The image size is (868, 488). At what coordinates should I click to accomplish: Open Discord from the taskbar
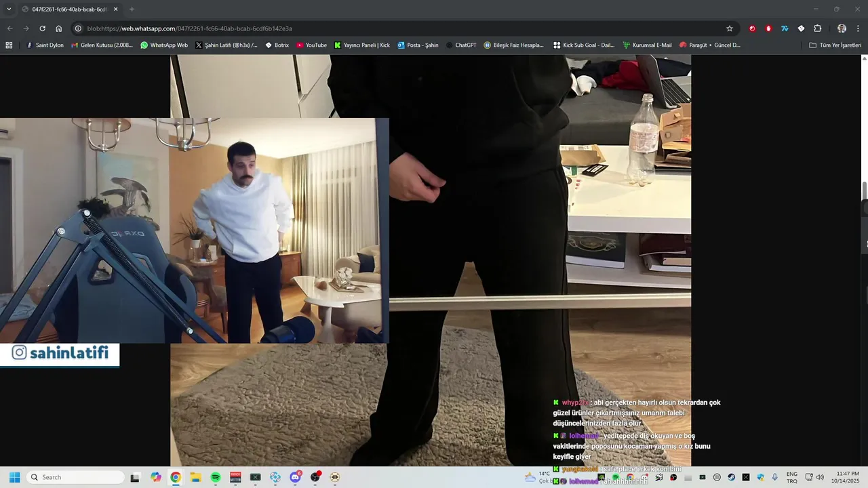pyautogui.click(x=295, y=477)
